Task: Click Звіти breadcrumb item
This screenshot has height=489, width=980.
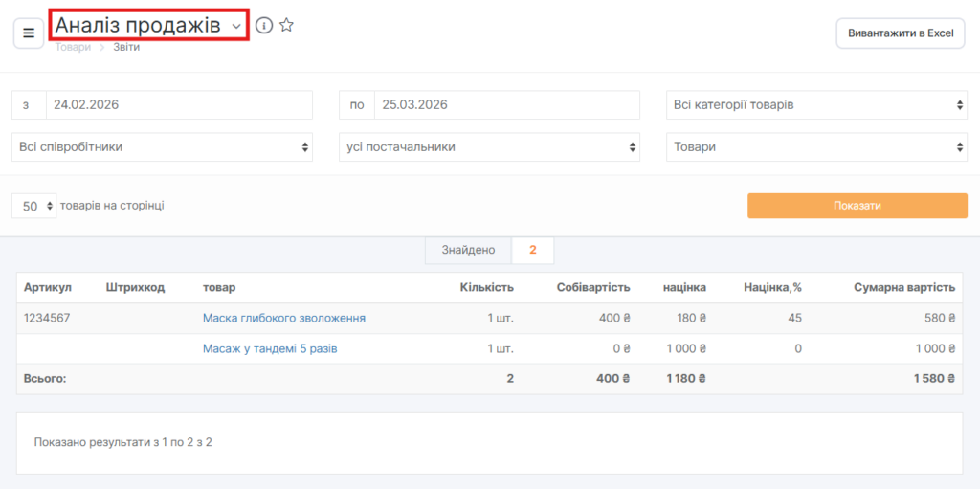Action: click(126, 47)
